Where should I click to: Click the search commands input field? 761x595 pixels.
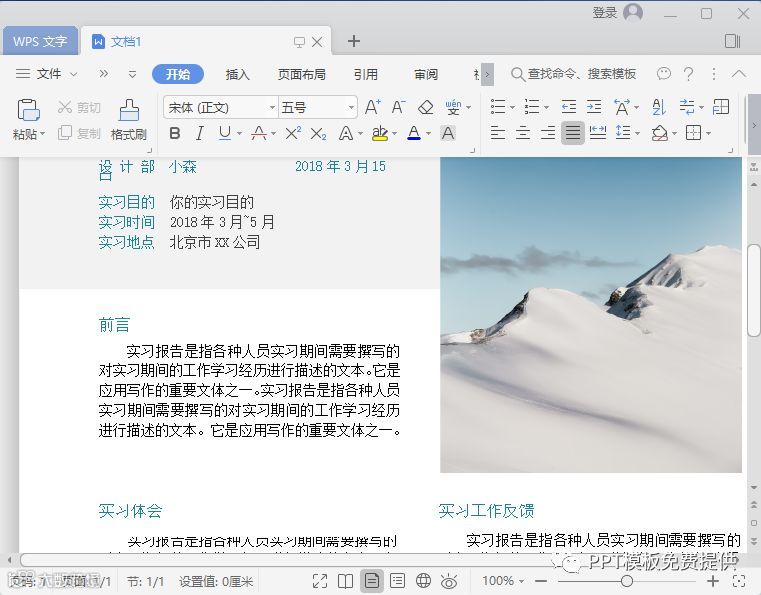[574, 74]
